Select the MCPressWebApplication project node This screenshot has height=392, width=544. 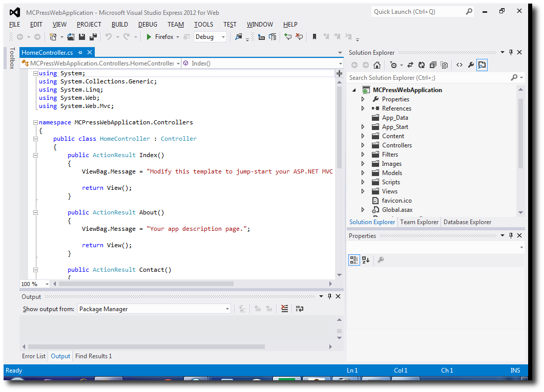point(407,90)
